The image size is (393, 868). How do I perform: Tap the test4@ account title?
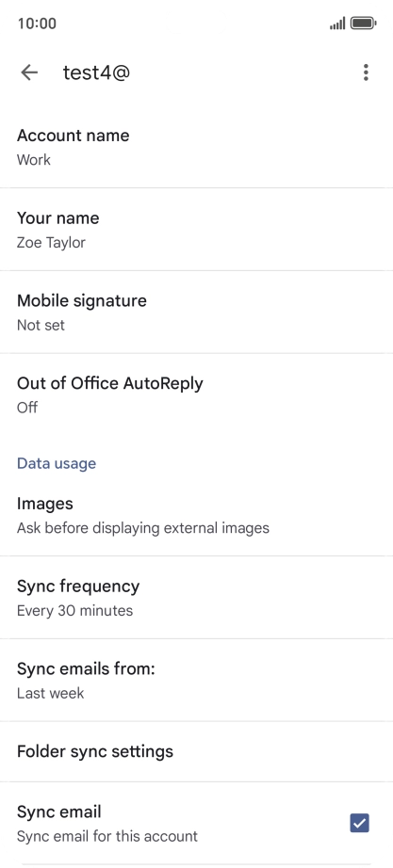(96, 72)
